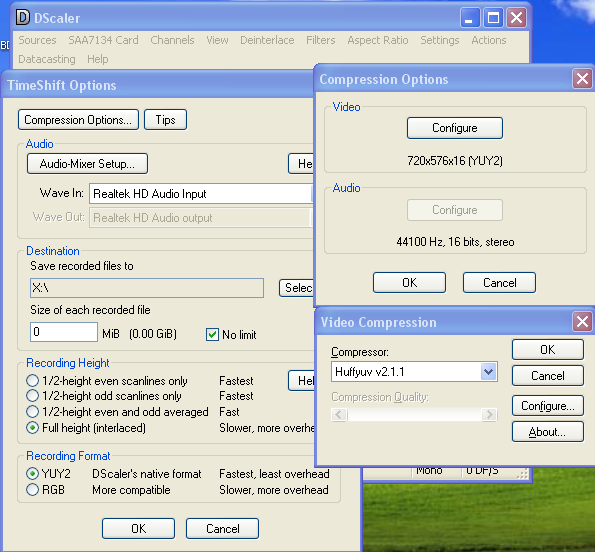This screenshot has height=552, width=595.
Task: Click the recorded file size MiB field
Action: coord(64,332)
